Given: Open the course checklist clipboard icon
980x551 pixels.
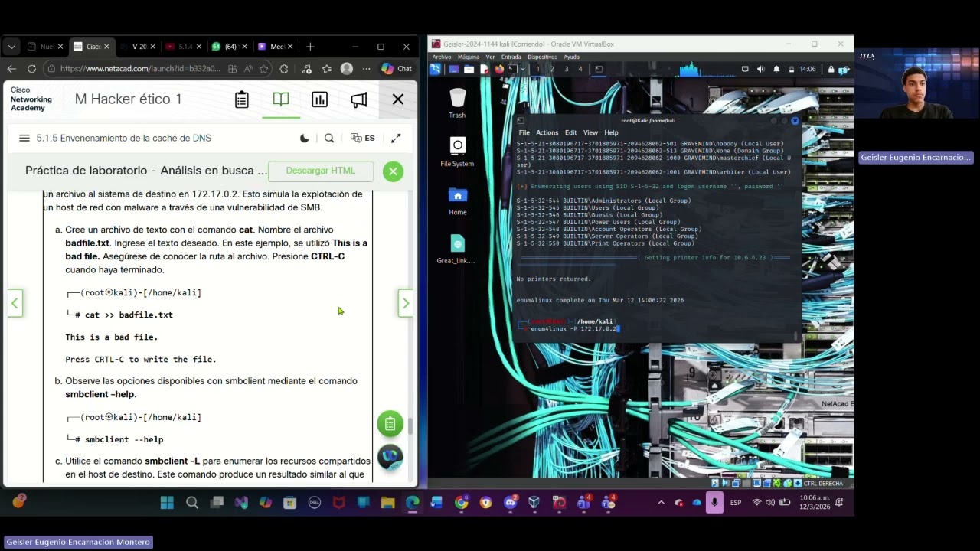Looking at the screenshot, I should click(x=242, y=99).
